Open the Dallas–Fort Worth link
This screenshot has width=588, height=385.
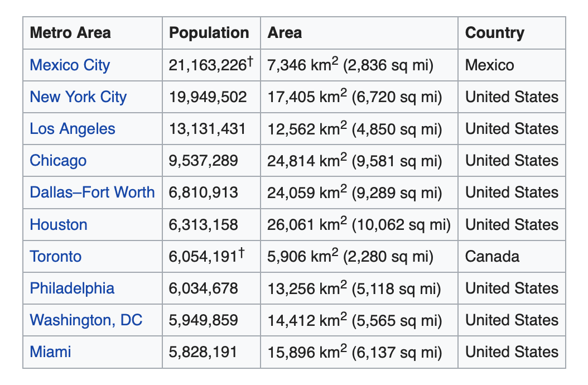point(92,192)
